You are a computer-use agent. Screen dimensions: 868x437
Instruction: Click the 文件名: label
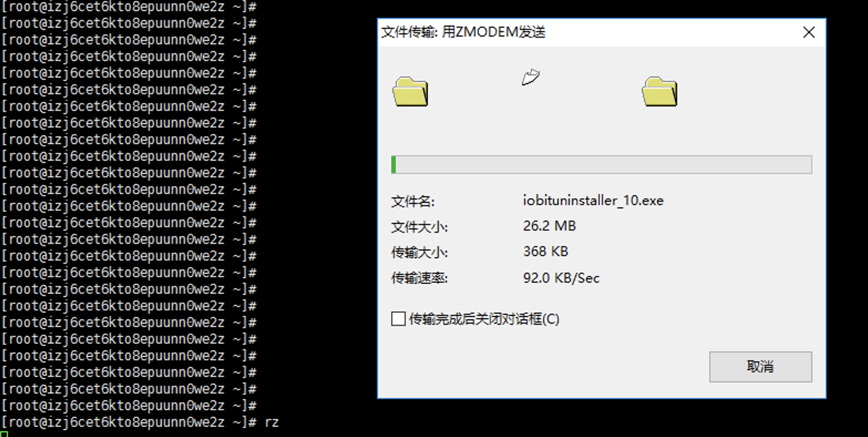pos(412,201)
